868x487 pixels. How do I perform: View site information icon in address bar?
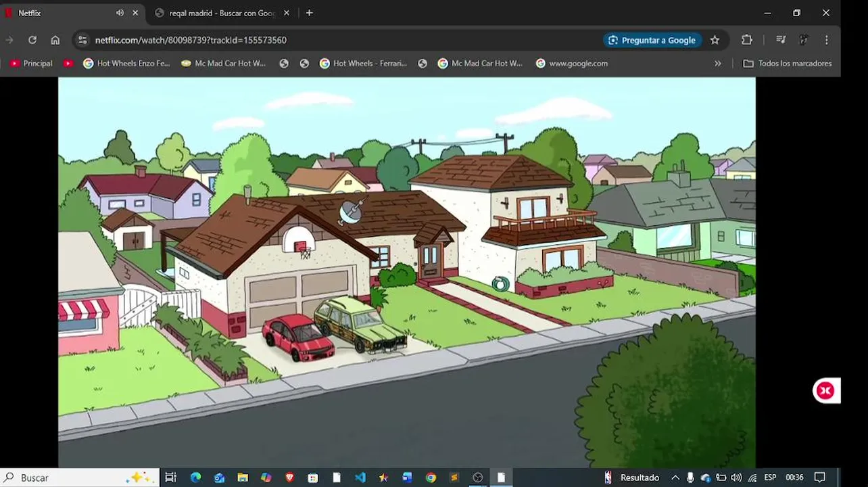click(82, 40)
